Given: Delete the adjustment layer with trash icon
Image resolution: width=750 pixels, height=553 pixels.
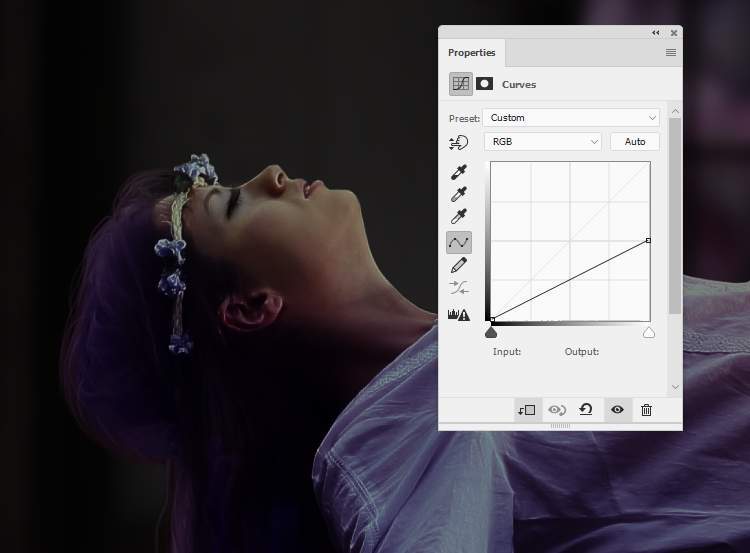Looking at the screenshot, I should tap(646, 410).
